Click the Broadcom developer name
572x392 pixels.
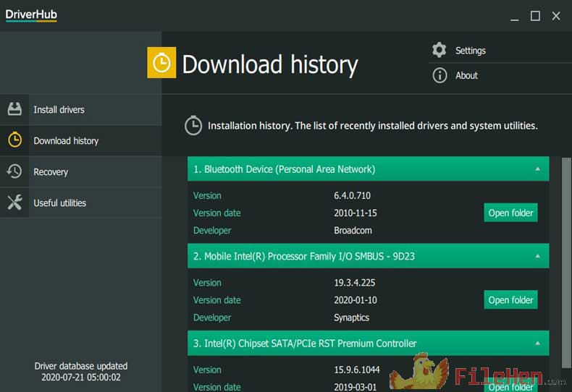353,231
